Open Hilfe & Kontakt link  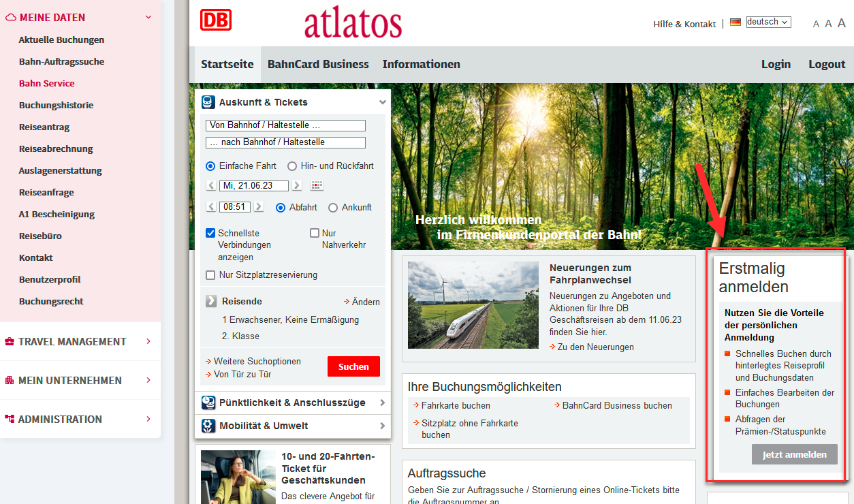(684, 24)
